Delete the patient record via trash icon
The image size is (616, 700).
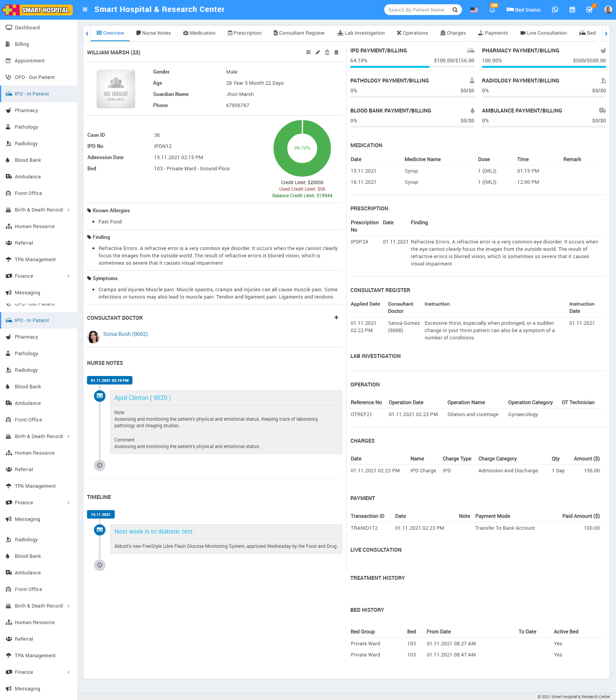coord(336,52)
